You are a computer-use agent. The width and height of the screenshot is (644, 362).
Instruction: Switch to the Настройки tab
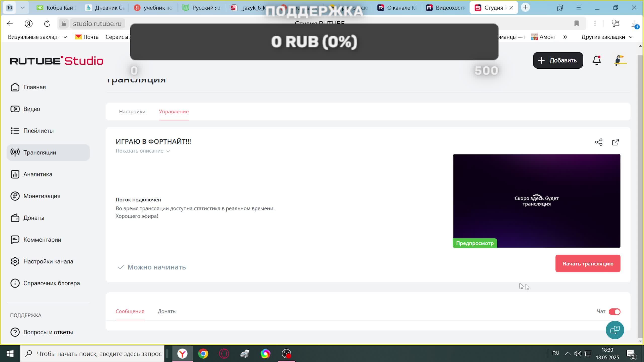[x=132, y=111]
